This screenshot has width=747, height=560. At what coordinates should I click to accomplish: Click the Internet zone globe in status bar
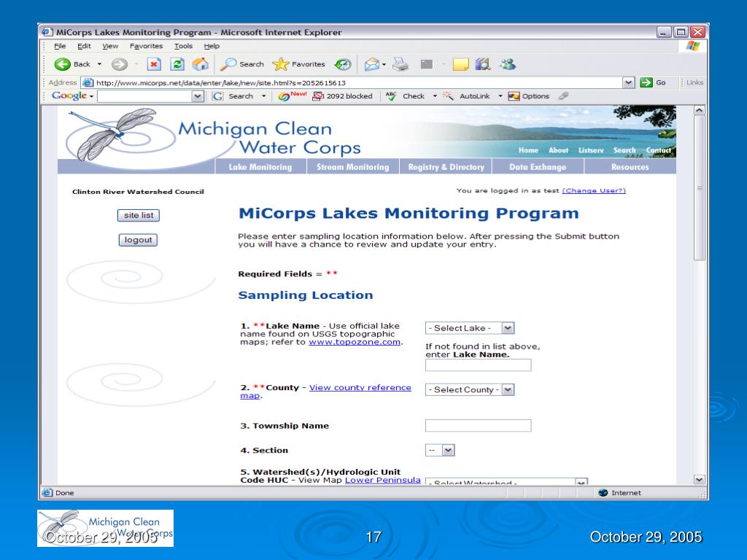[603, 493]
